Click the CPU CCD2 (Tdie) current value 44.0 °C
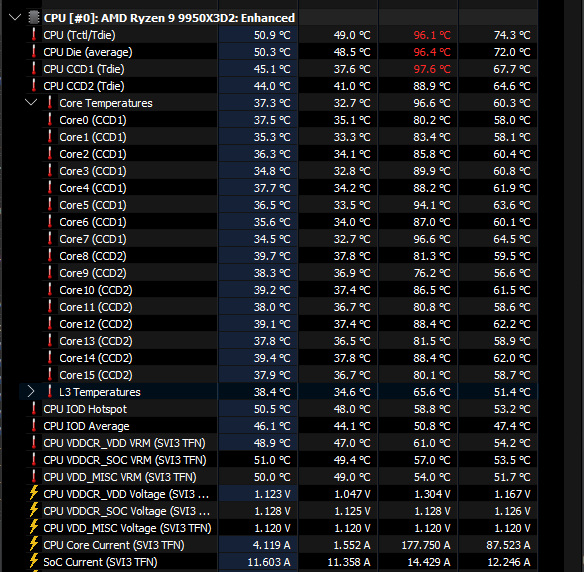 coord(272,86)
